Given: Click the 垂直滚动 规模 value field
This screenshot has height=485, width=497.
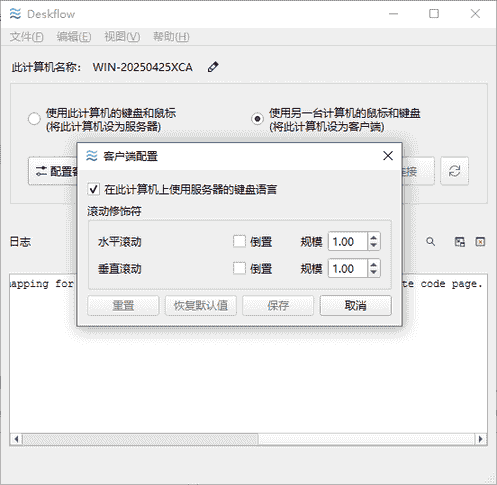Looking at the screenshot, I should coord(348,268).
